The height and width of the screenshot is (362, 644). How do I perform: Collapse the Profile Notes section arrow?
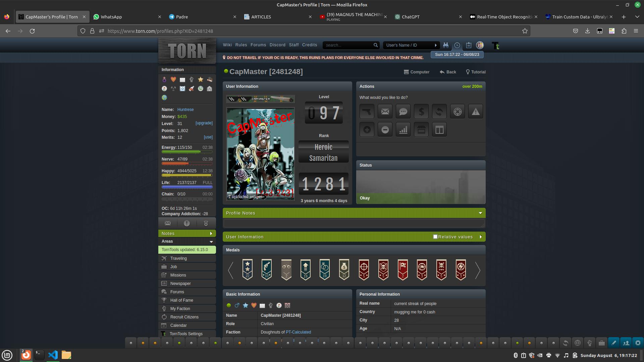(x=480, y=213)
